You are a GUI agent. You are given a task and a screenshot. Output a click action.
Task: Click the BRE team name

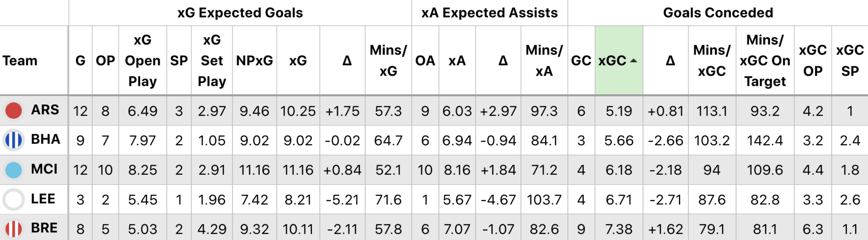(44, 228)
